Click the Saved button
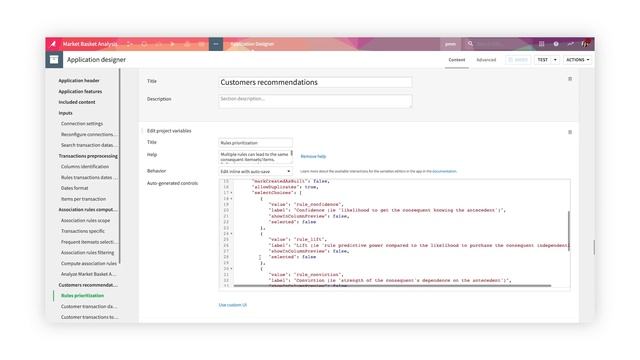This screenshot has height=360, width=640. 518,60
